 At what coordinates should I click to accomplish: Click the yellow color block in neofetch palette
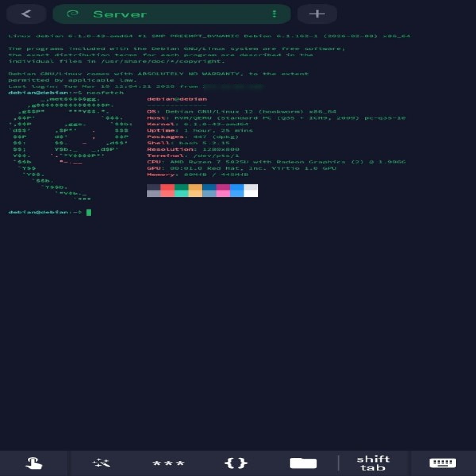195,187
